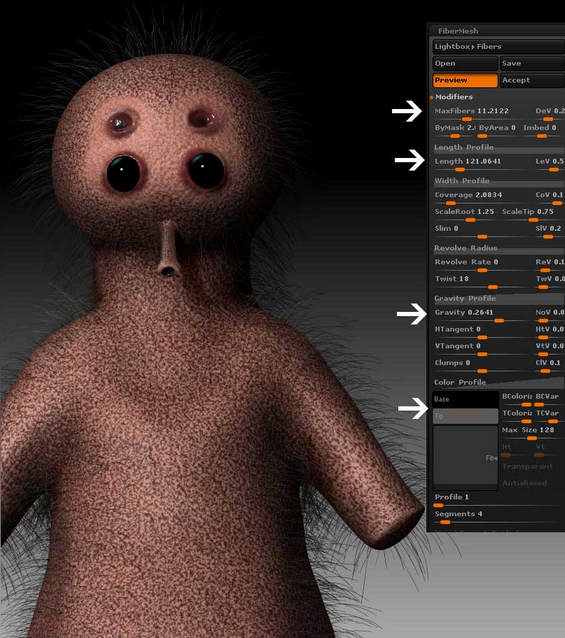The image size is (565, 638).
Task: Open a saved FiberMesh preset
Action: 465,63
